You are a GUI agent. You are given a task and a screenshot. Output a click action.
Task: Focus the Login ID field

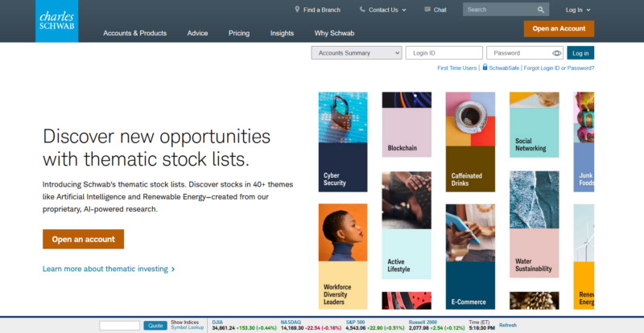(x=444, y=53)
